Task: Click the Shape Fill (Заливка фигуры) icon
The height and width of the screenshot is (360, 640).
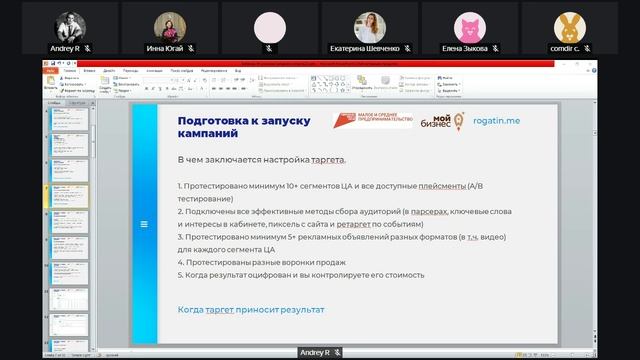Action: [x=401, y=78]
